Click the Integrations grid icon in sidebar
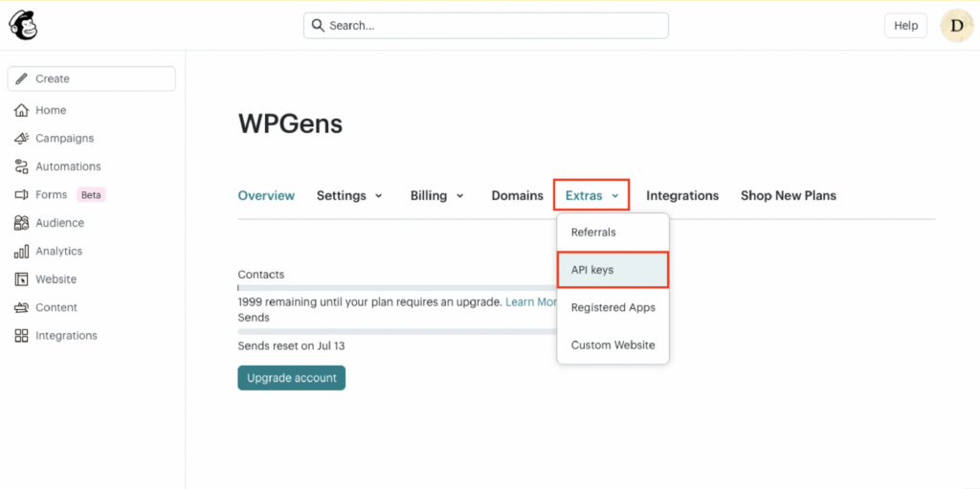 [x=21, y=336]
